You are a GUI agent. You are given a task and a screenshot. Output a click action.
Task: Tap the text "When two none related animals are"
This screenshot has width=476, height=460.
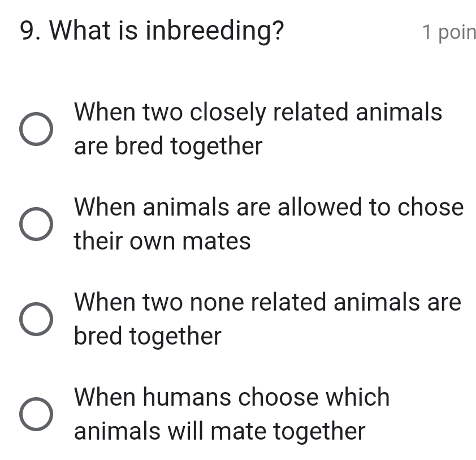pyautogui.click(x=268, y=302)
